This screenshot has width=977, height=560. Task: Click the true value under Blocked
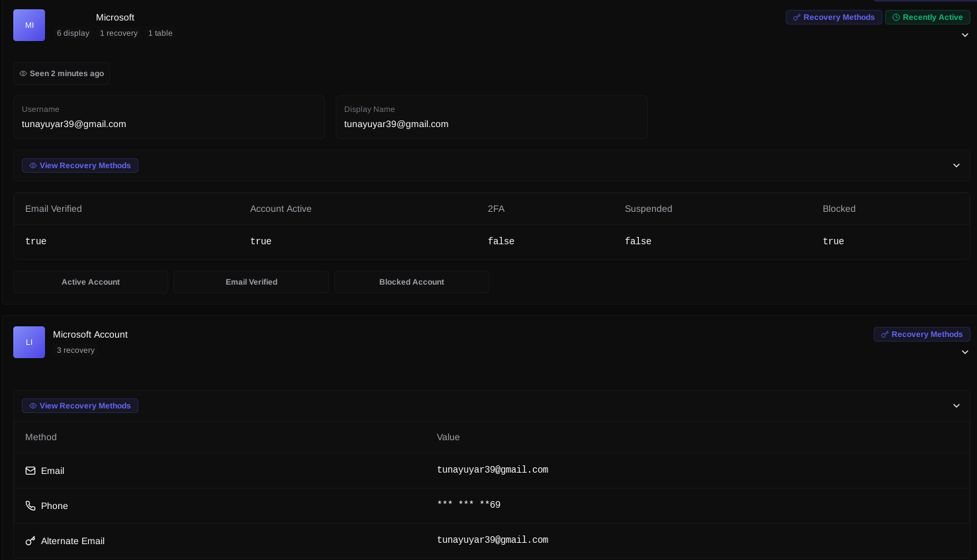[833, 242]
